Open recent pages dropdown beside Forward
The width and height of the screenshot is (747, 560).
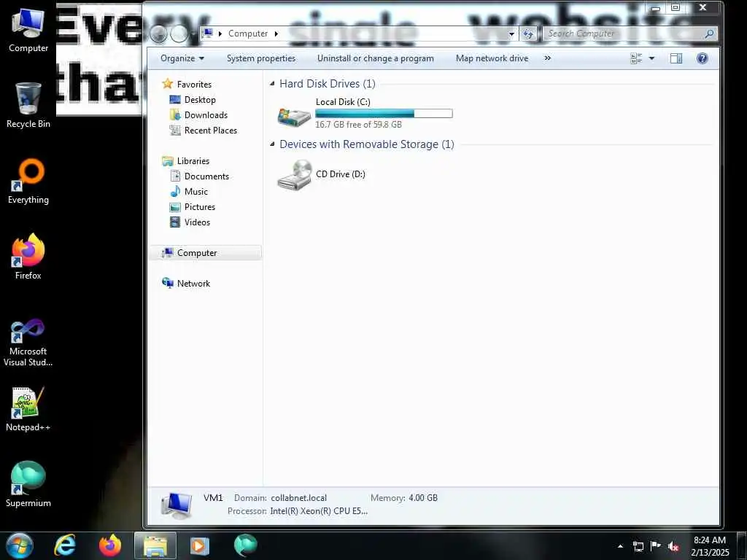coord(193,34)
